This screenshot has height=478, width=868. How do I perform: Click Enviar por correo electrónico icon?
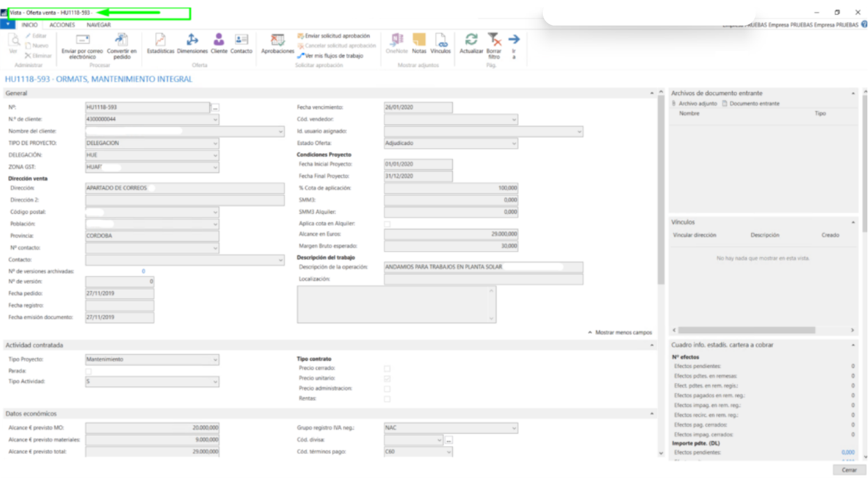tap(82, 40)
